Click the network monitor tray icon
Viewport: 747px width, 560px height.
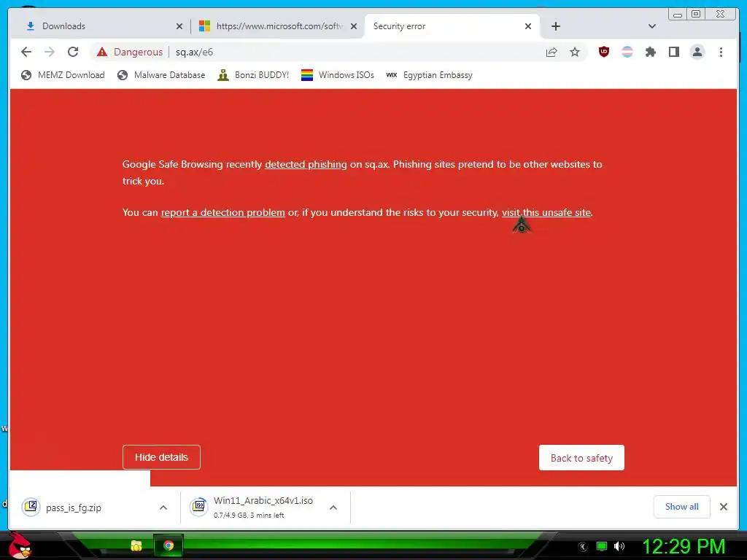(x=602, y=546)
